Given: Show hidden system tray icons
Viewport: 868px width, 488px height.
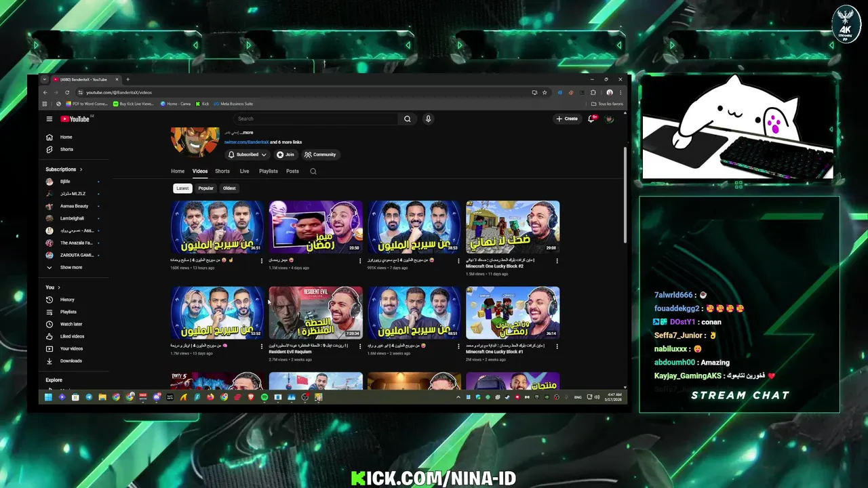Looking at the screenshot, I should tap(458, 397).
